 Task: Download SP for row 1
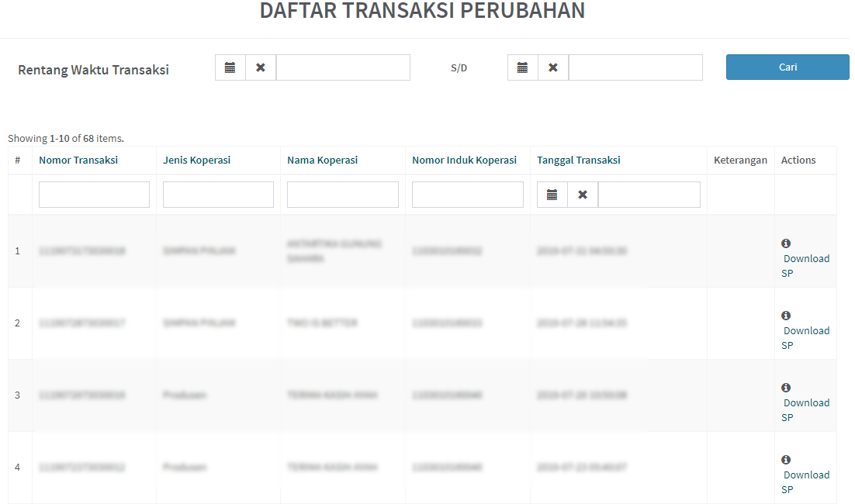tap(805, 259)
